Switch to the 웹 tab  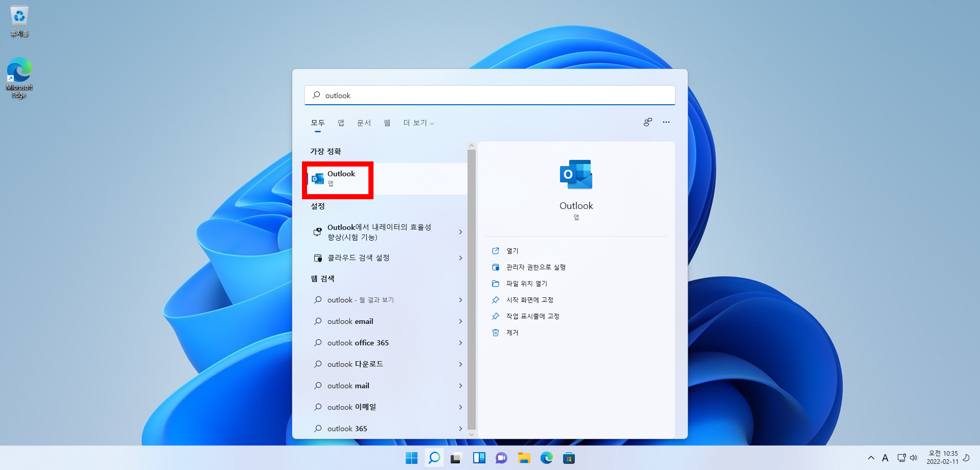tap(387, 123)
